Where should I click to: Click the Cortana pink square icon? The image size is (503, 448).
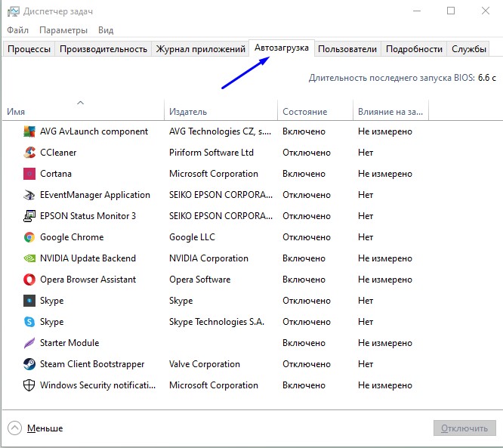point(29,174)
